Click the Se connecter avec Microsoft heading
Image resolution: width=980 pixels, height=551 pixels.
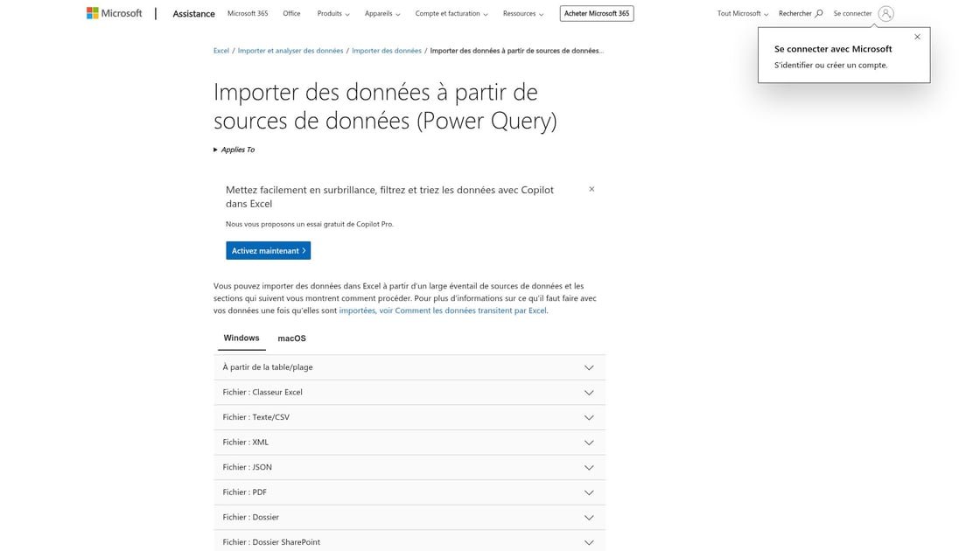(x=833, y=49)
